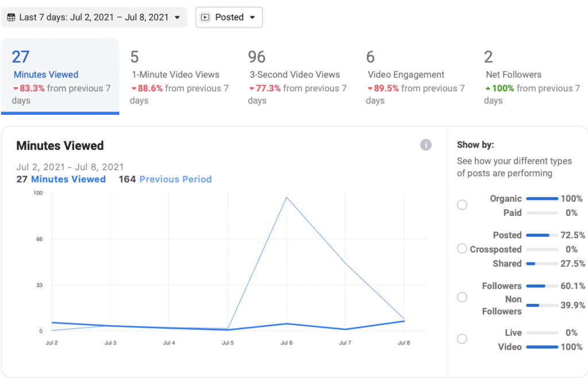Choose the Followers vs Non Followers radio option
Viewport: 588px width, 378px height.
[x=462, y=298]
